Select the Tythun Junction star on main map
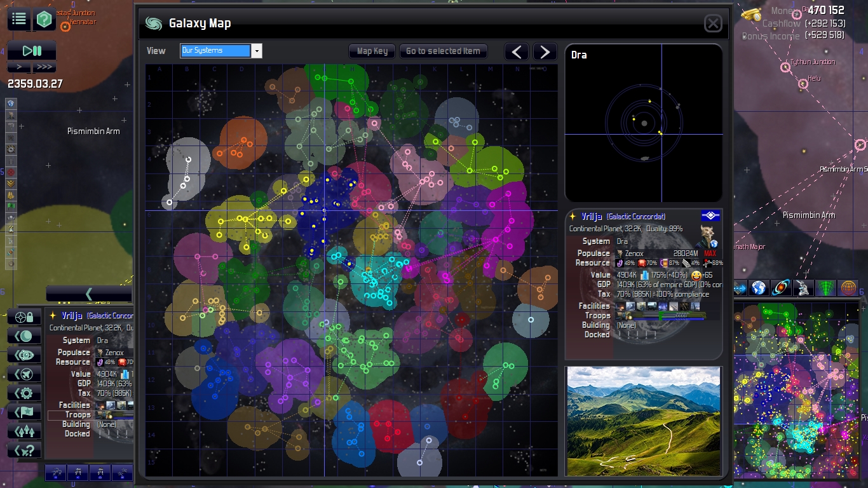The width and height of the screenshot is (868, 488). tap(785, 67)
